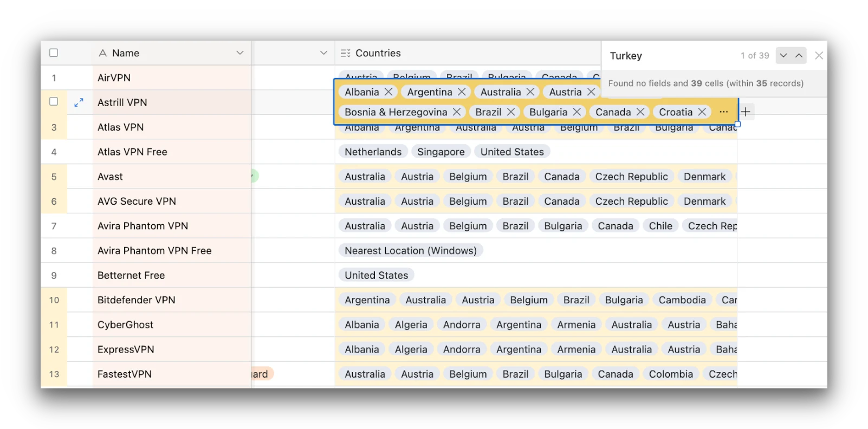
Task: Click the Countries column header
Action: (x=468, y=53)
